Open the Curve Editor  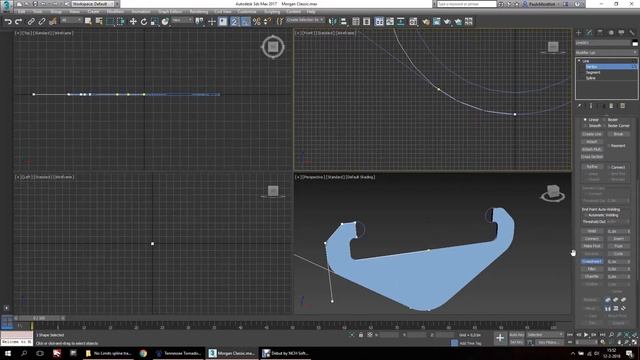tap(390, 21)
